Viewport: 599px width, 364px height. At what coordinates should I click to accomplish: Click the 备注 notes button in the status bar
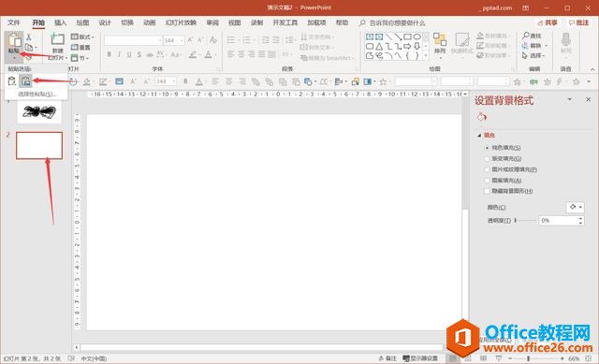387,358
